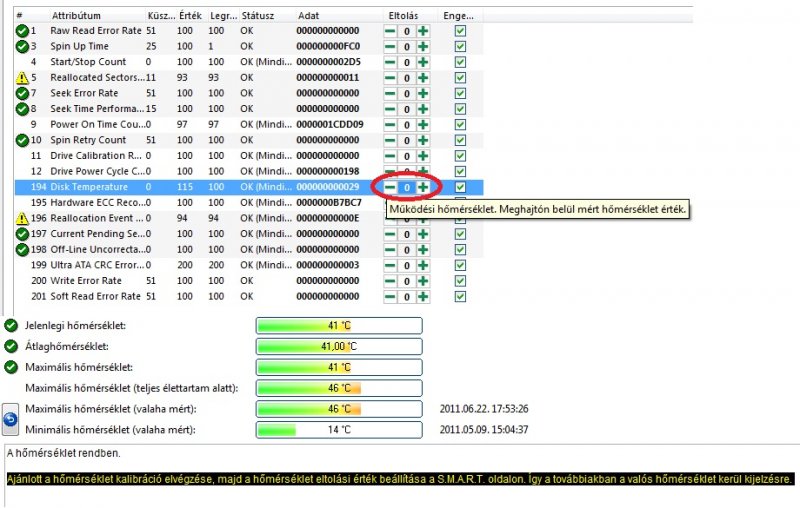Click Minimális hőmérséklet 14 °C bar
800x508 pixels.
339,430
